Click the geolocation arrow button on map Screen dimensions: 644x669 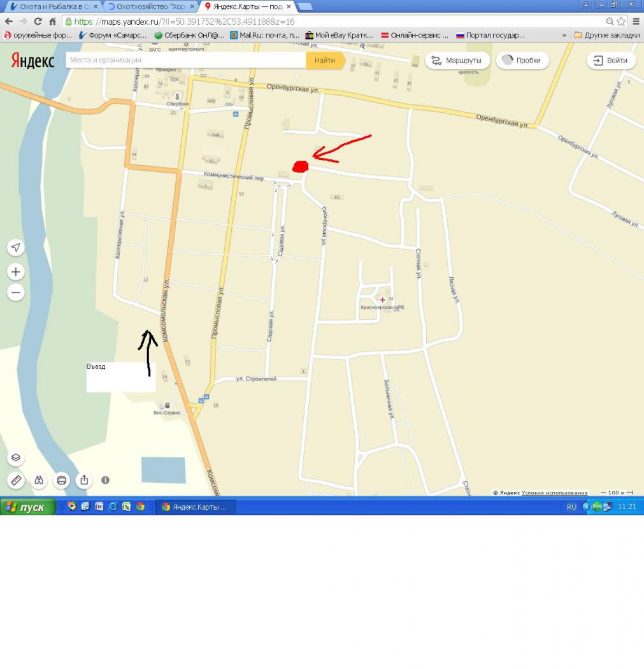point(16,248)
